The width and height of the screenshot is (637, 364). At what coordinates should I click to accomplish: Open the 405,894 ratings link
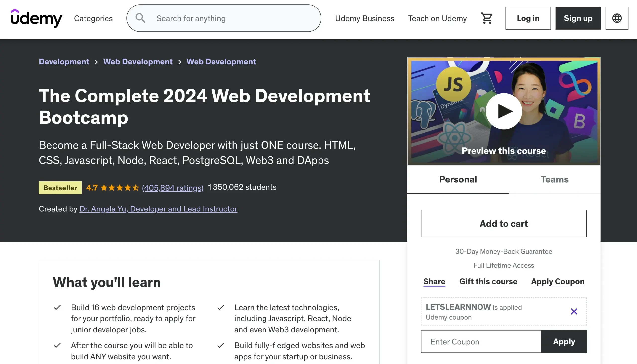click(172, 188)
